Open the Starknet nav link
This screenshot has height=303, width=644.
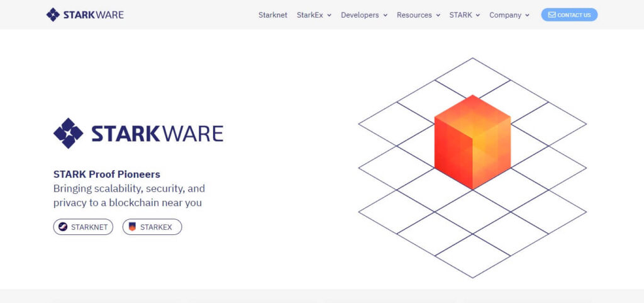tap(273, 15)
